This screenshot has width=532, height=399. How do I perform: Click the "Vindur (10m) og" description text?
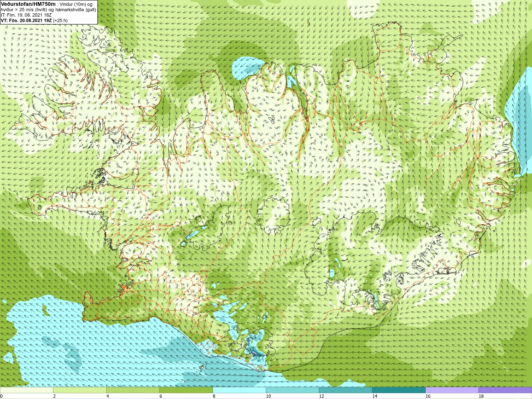76,4
